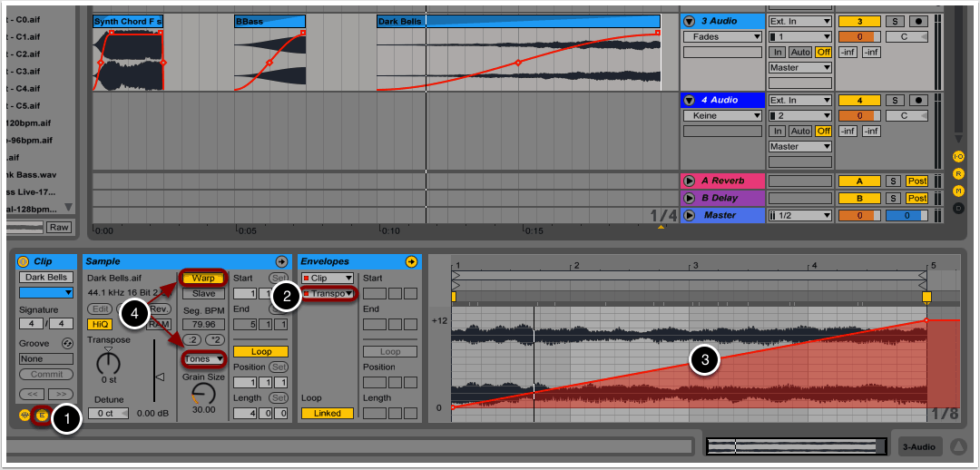This screenshot has width=980, height=470.
Task: Click the Groove hot-swap icon
Action: pos(66,344)
